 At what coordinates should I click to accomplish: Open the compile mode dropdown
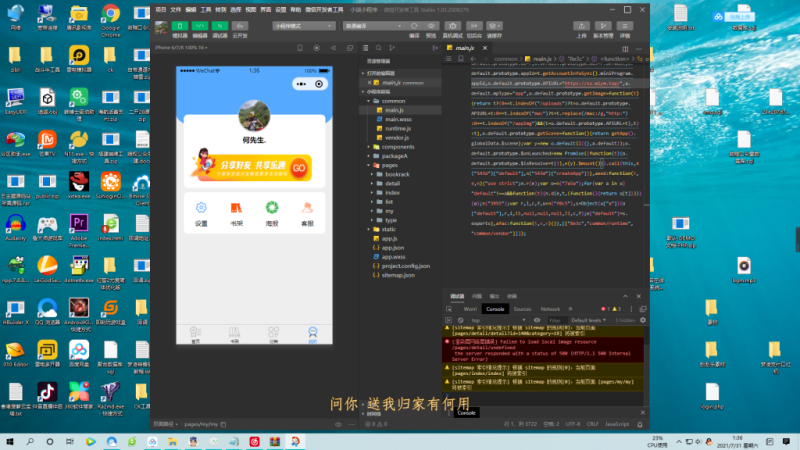[x=373, y=26]
